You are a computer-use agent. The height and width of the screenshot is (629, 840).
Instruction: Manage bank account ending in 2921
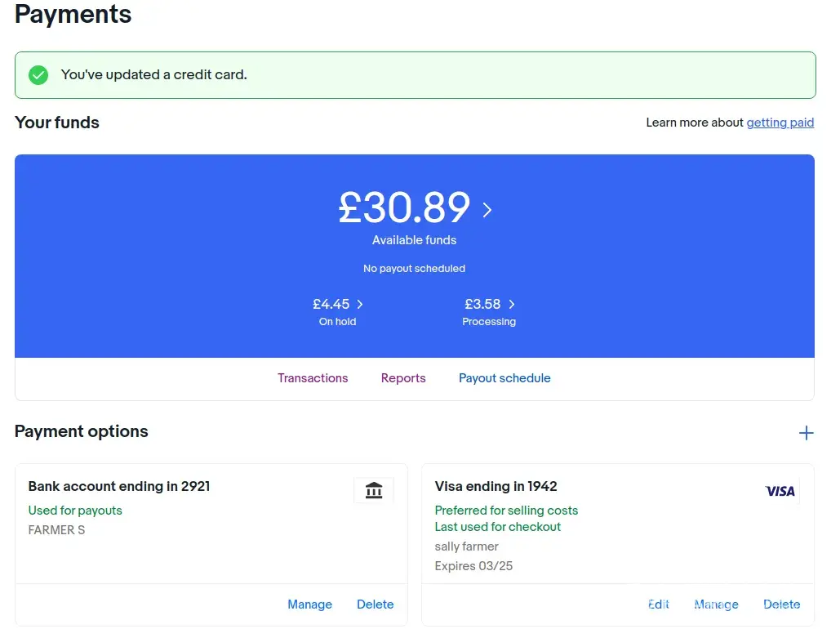coord(309,604)
